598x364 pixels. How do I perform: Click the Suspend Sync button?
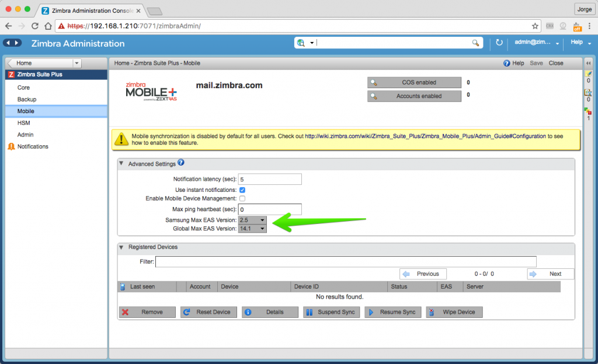click(x=332, y=312)
